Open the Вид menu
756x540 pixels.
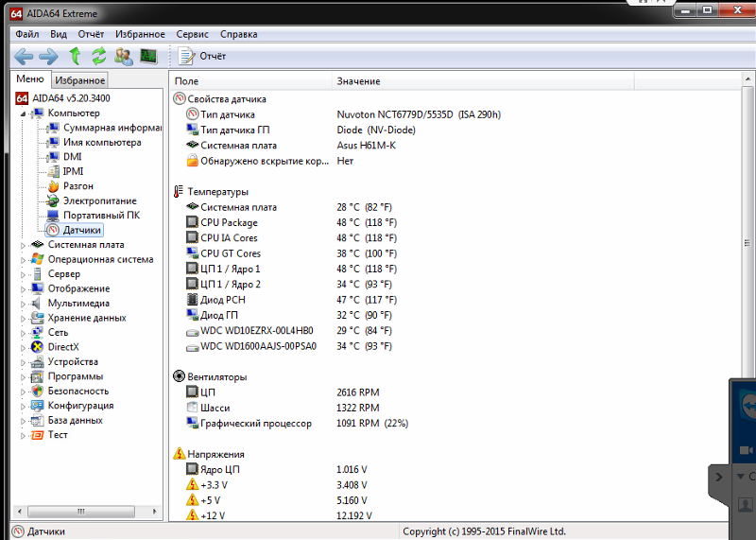[59, 34]
